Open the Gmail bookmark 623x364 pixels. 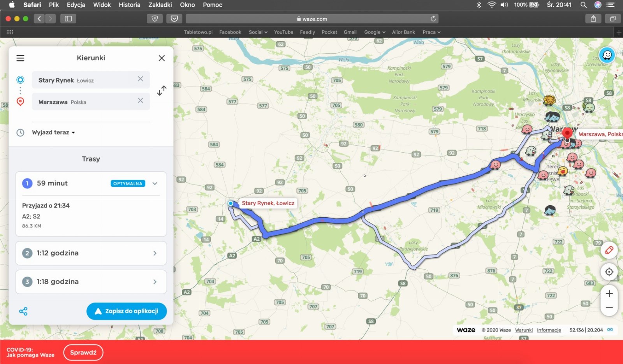(x=350, y=32)
